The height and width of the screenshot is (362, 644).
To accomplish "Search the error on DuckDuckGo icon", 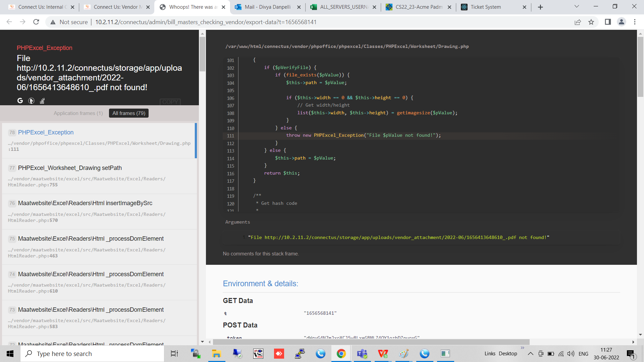I will pos(31,101).
